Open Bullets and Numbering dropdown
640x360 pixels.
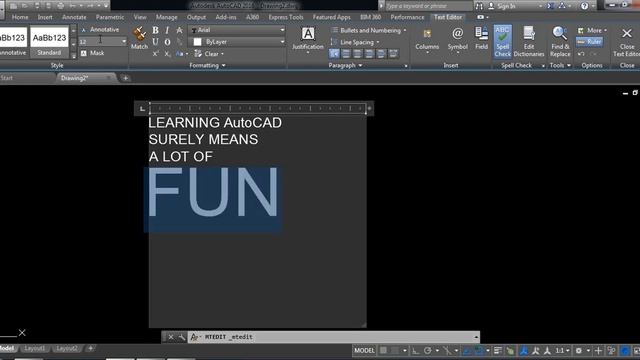point(369,30)
